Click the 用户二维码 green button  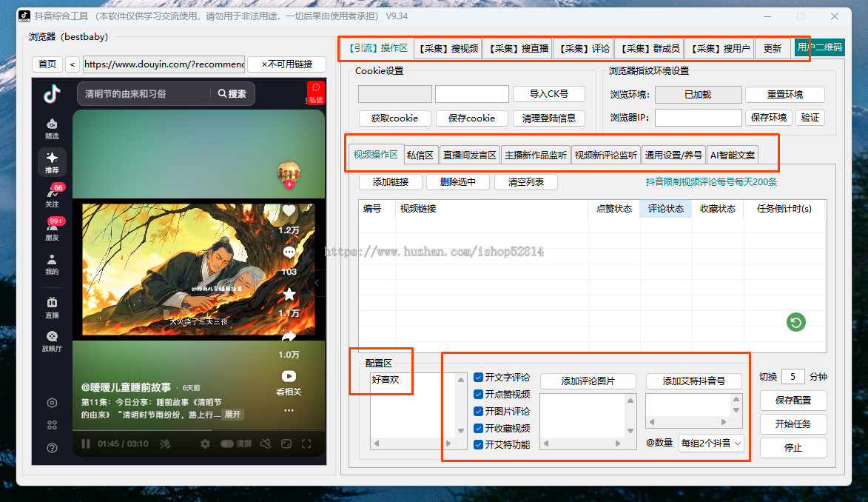[820, 47]
